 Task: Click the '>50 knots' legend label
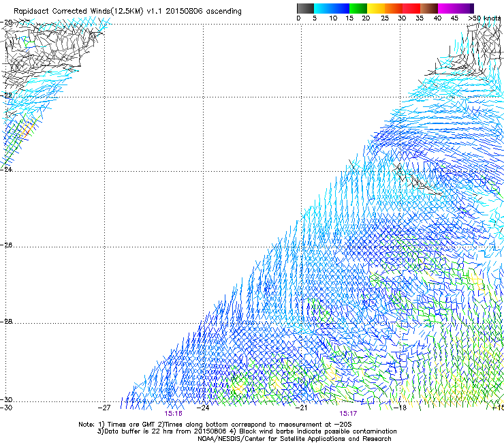[x=484, y=18]
